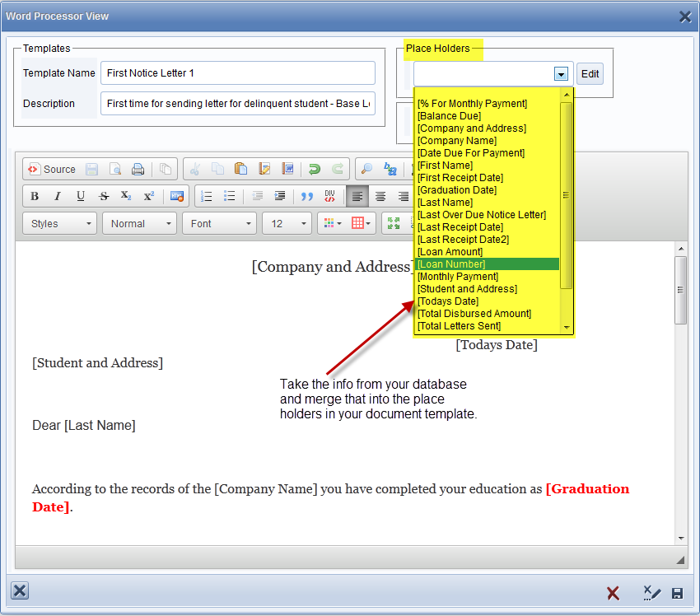Open the text color picker
The height and width of the screenshot is (616, 700).
pos(333,224)
